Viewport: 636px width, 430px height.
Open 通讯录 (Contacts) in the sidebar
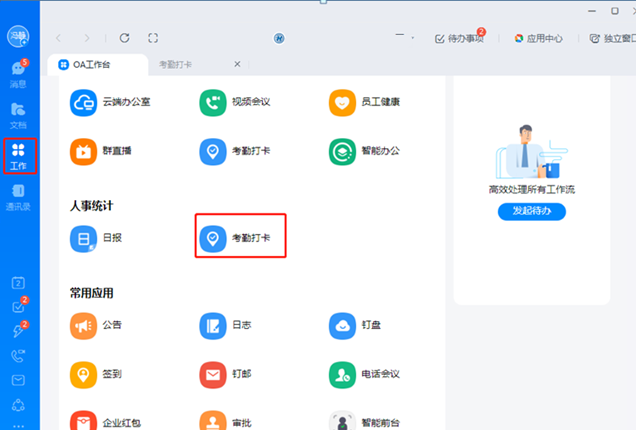(18, 196)
